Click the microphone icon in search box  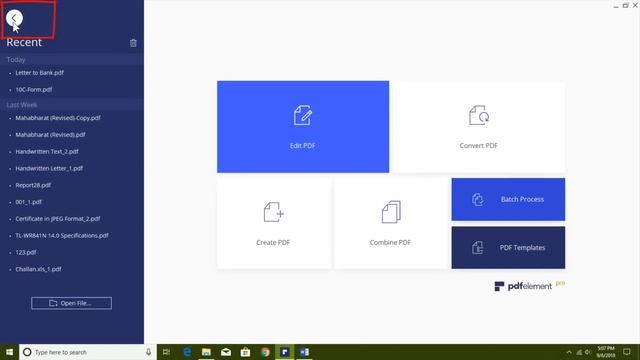148,352
